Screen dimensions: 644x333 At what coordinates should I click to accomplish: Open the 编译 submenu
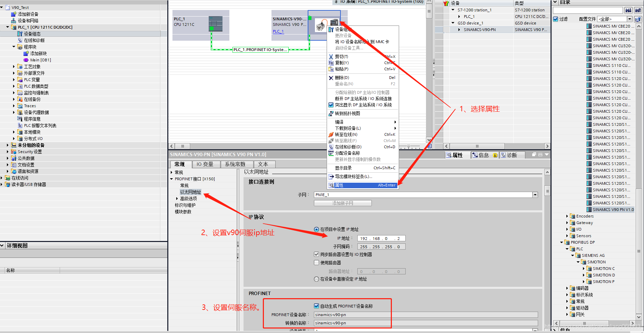363,122
